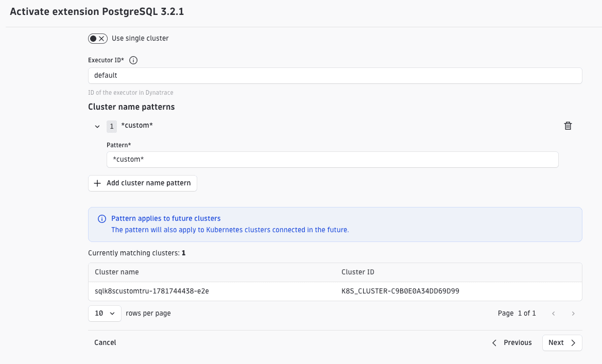Viewport: 602px width, 364px height.
Task: Click the number 1 pattern index badge
Action: tap(112, 126)
